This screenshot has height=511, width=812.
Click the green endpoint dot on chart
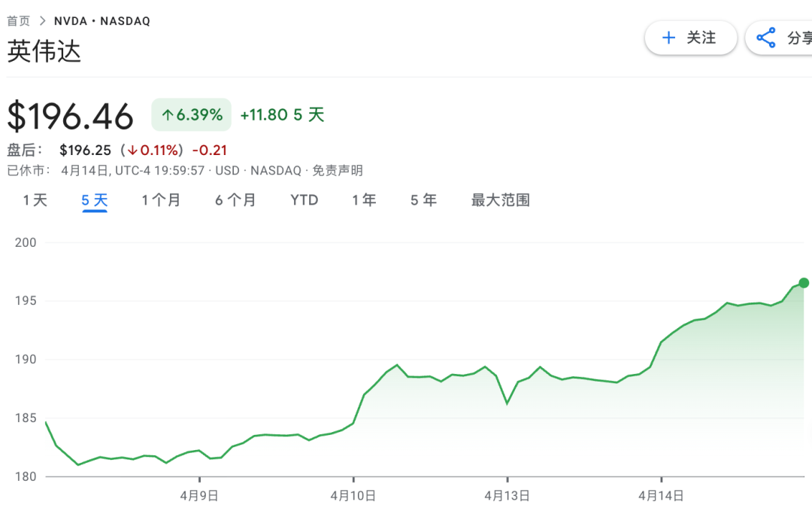click(804, 283)
